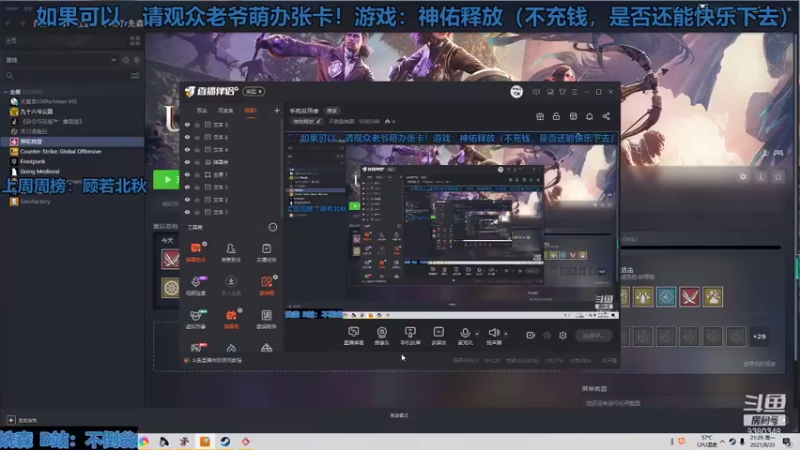Click the +29 achievements button

tap(759, 337)
